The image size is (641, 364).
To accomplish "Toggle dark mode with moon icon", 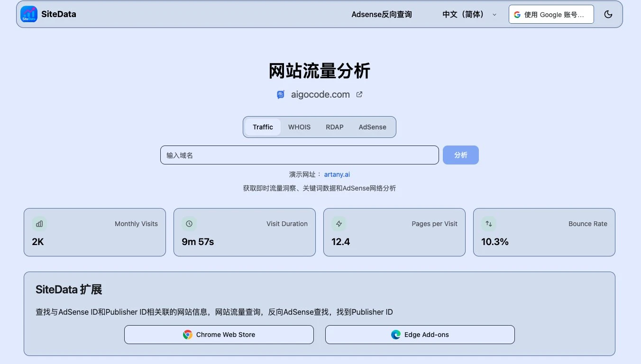I will coord(608,14).
